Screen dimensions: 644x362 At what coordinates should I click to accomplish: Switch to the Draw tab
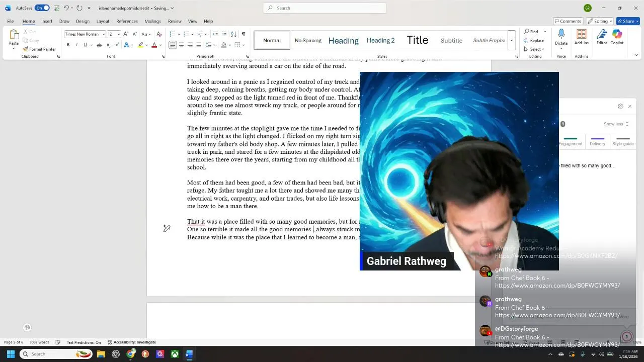pos(64,21)
